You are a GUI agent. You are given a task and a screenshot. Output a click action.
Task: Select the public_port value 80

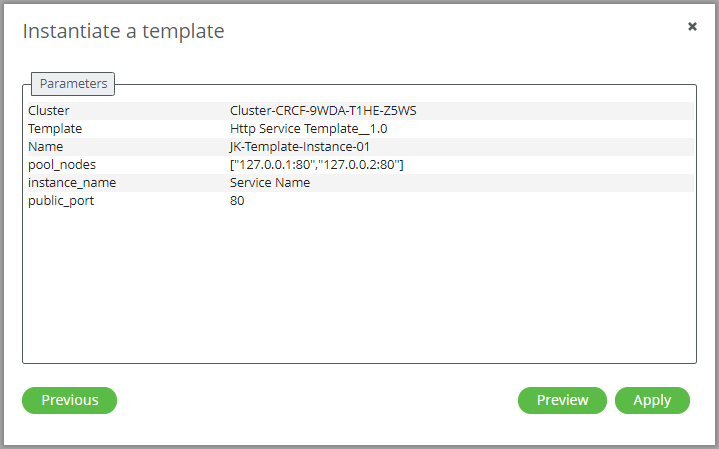coord(237,201)
